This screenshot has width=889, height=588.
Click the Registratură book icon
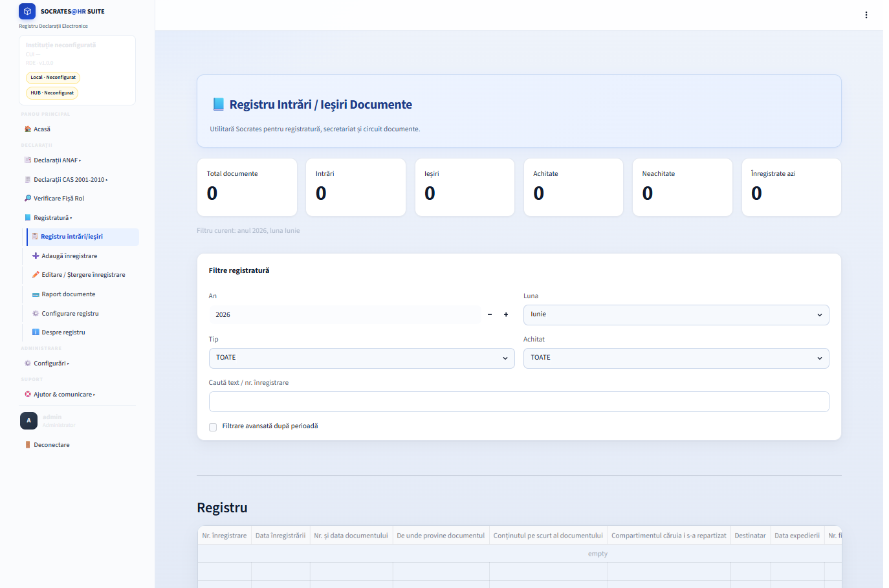click(x=28, y=218)
